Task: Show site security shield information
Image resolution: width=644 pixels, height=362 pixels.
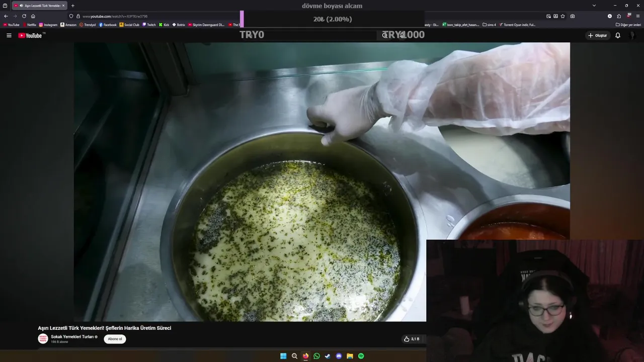Action: [71, 16]
